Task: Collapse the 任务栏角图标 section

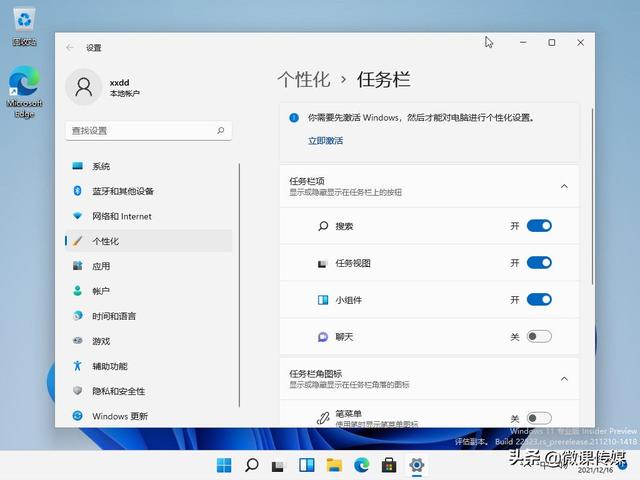Action: (x=564, y=379)
